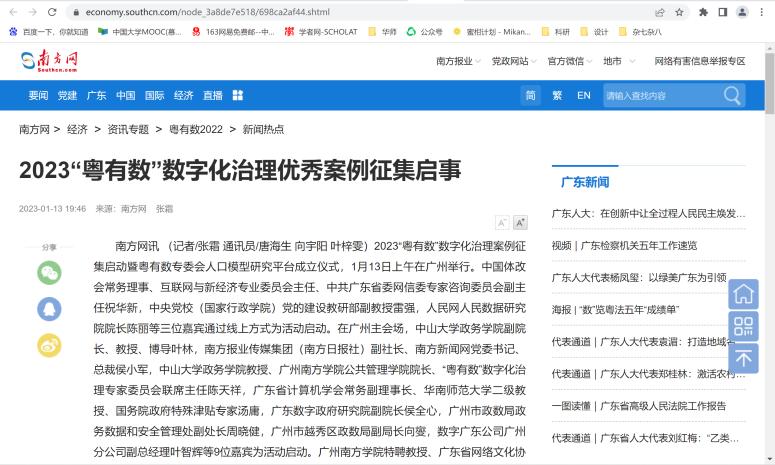The image size is (775, 465).
Task: Open the 经济 navigation menu item
Action: click(x=184, y=95)
